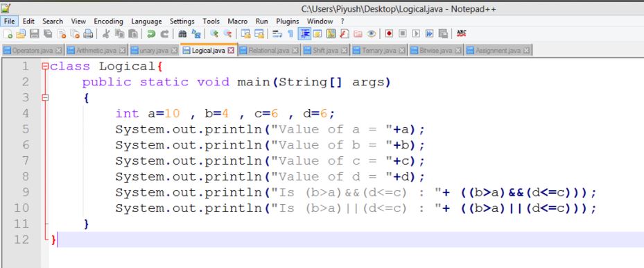Open the Language menu
Image resolution: width=644 pixels, height=268 pixels.
[147, 21]
